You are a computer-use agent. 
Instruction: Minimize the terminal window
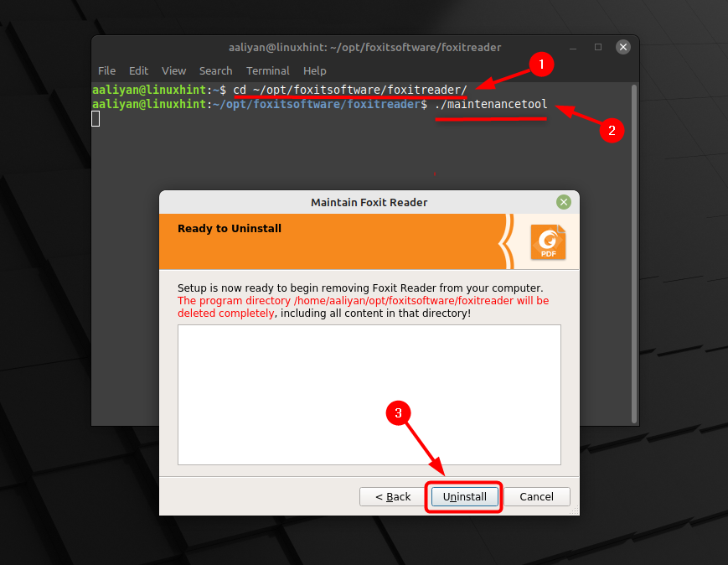coord(573,48)
